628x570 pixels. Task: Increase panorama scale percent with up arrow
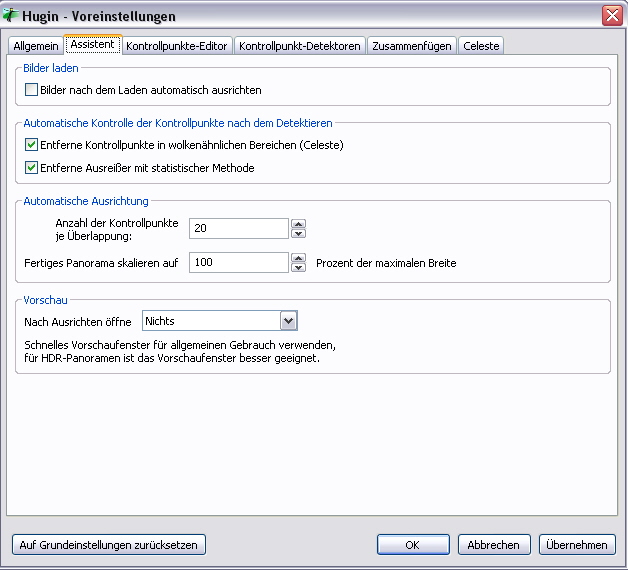click(x=298, y=258)
